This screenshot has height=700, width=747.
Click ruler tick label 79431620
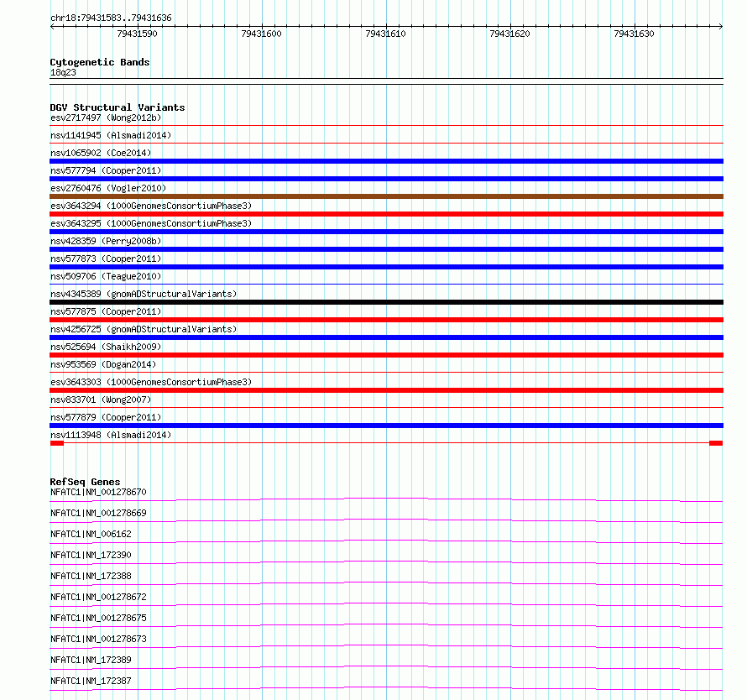tap(509, 34)
